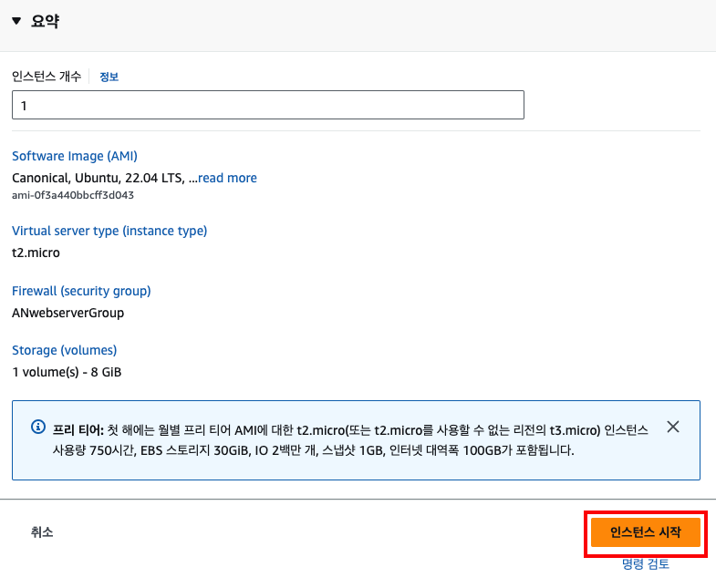Image resolution: width=716 pixels, height=588 pixels.
Task: Focus the 인스턴스 개수 input field
Action: 268,105
